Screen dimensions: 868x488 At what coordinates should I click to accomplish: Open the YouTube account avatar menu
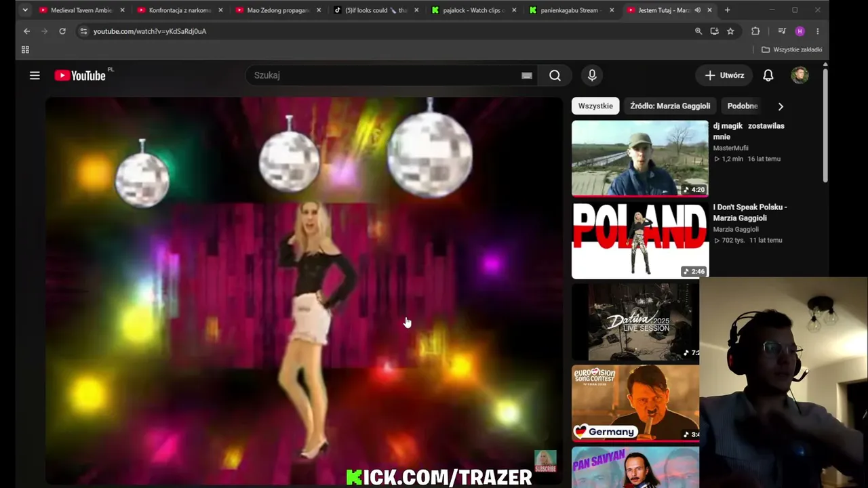(x=800, y=75)
